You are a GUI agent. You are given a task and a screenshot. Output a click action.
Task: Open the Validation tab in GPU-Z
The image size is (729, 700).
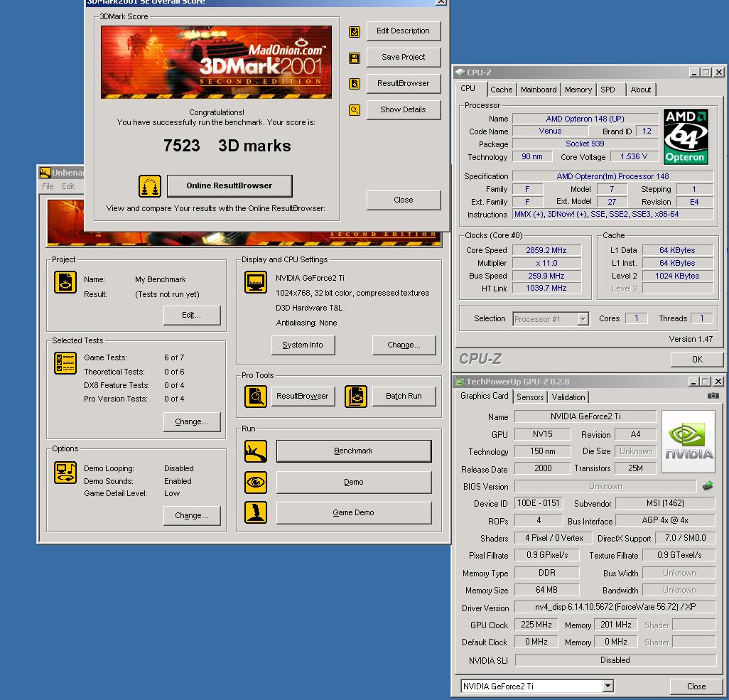coord(568,397)
